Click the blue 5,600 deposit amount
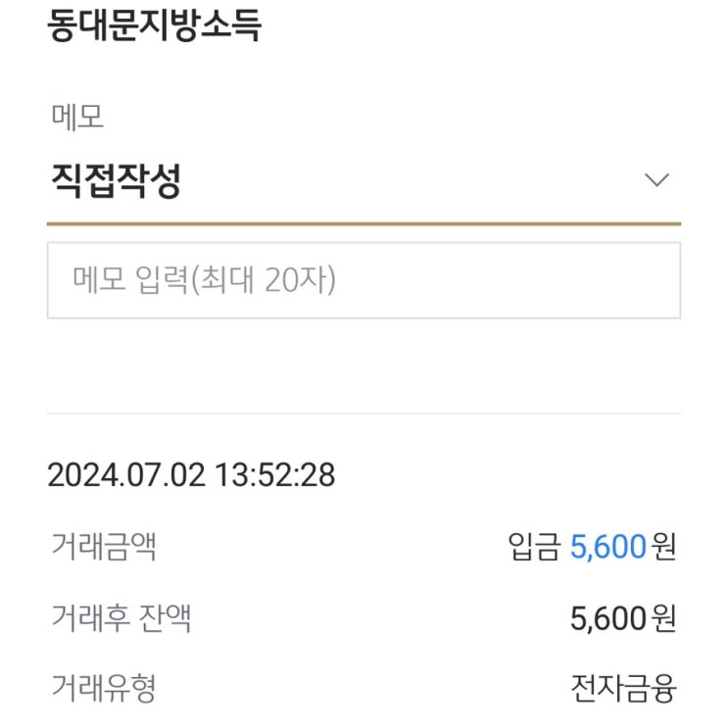The height and width of the screenshot is (728, 728). pos(607,546)
